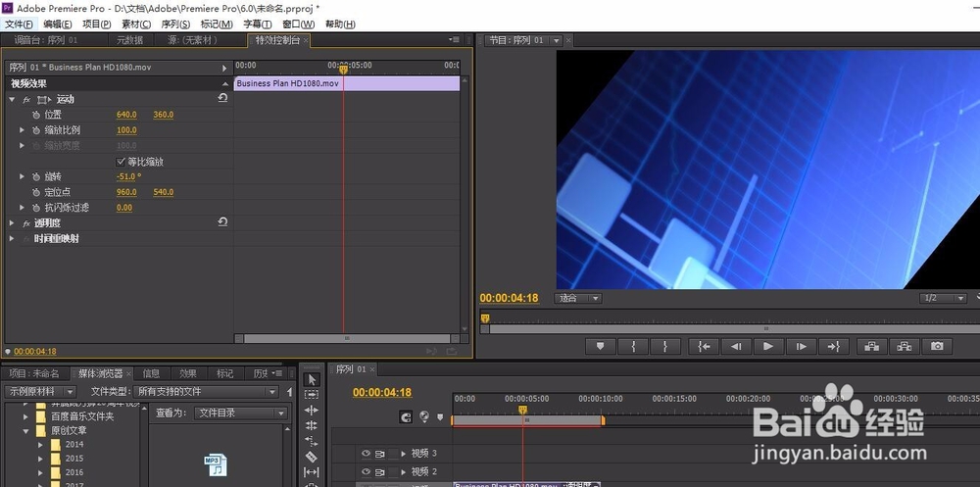Switch to the 效果 tab
This screenshot has width=980, height=487.
click(188, 373)
